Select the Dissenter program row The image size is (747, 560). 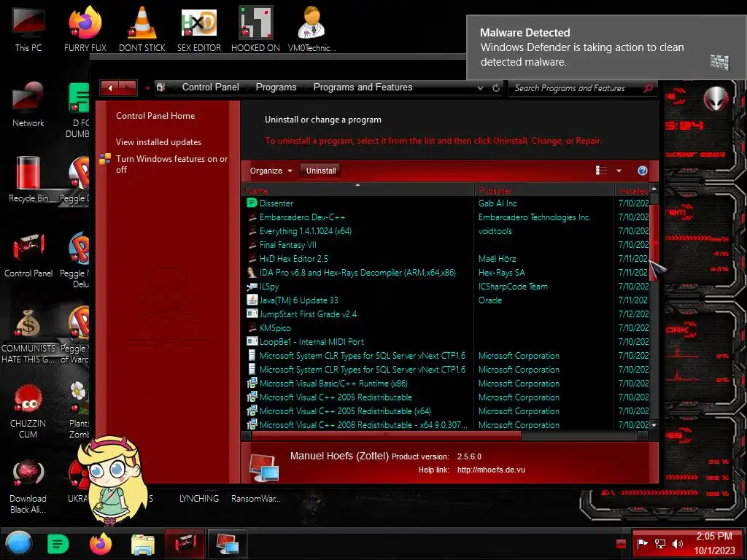(447, 203)
